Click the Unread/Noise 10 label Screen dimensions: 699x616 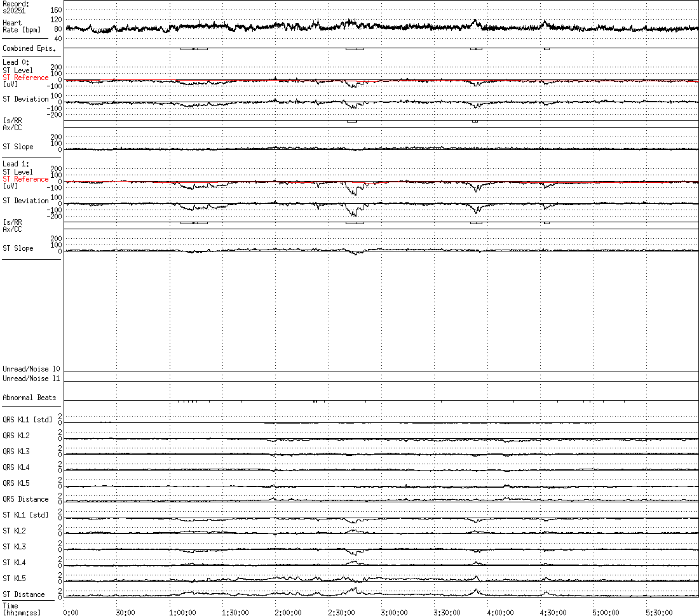pyautogui.click(x=31, y=369)
